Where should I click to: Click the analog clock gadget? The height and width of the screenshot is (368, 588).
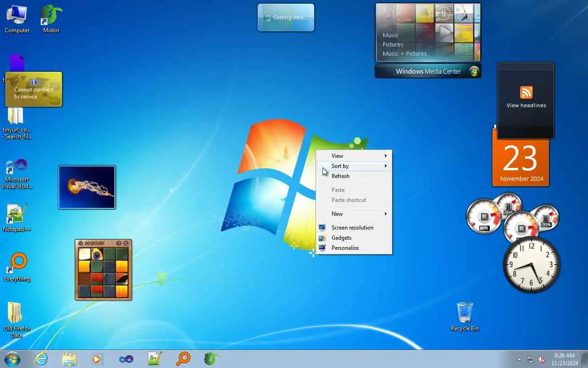point(531,264)
